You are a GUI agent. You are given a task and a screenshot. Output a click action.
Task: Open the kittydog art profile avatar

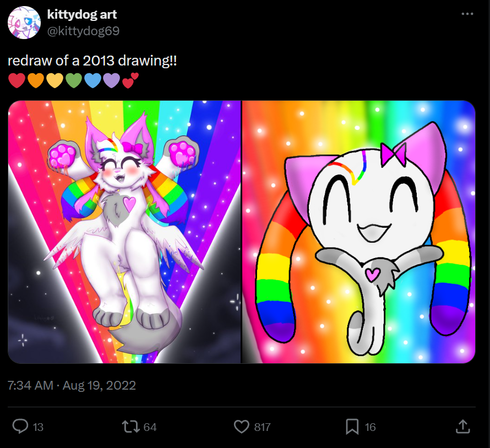(x=24, y=23)
